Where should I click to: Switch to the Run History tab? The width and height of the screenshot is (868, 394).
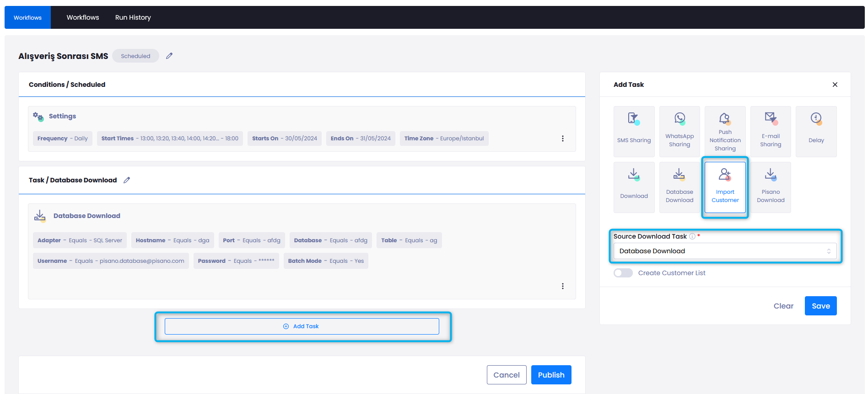tap(133, 17)
